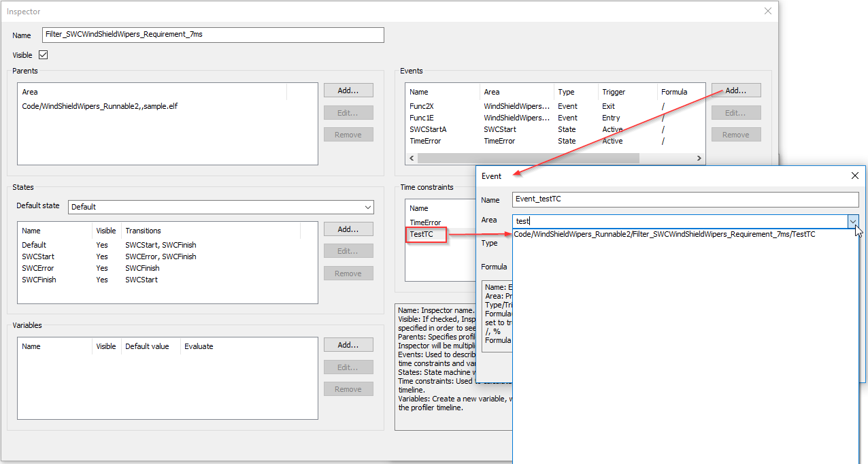The image size is (868, 464).
Task: Open the Default state dropdown
Action: click(221, 207)
